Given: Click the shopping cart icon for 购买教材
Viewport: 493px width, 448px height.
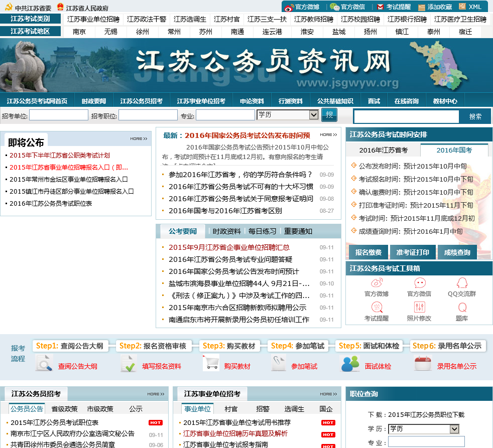Looking at the screenshot, I should coord(211,363).
